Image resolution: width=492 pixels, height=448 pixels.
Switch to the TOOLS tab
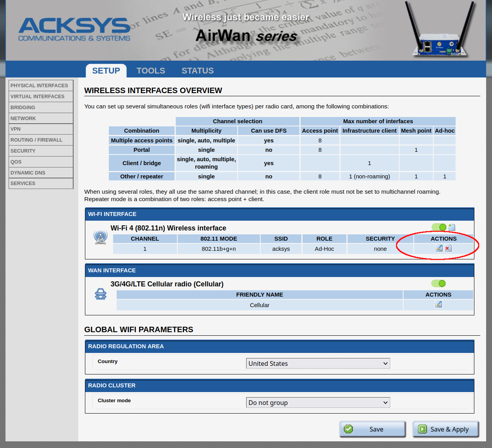pos(151,71)
